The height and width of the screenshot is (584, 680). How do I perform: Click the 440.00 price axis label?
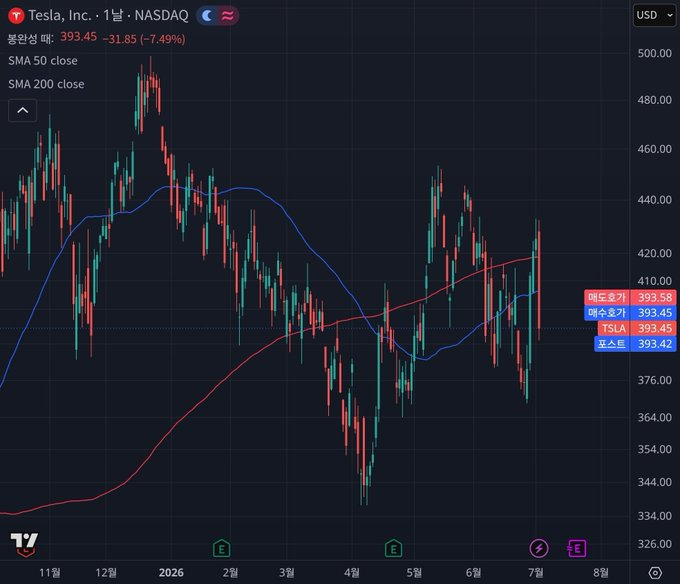point(654,200)
